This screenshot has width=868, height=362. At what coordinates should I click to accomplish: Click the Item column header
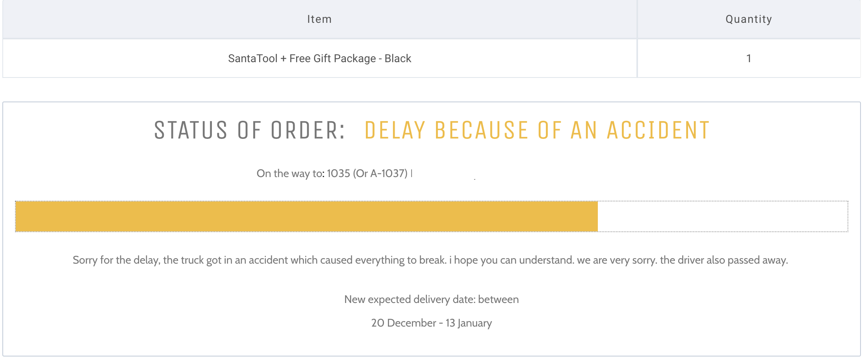(x=319, y=19)
